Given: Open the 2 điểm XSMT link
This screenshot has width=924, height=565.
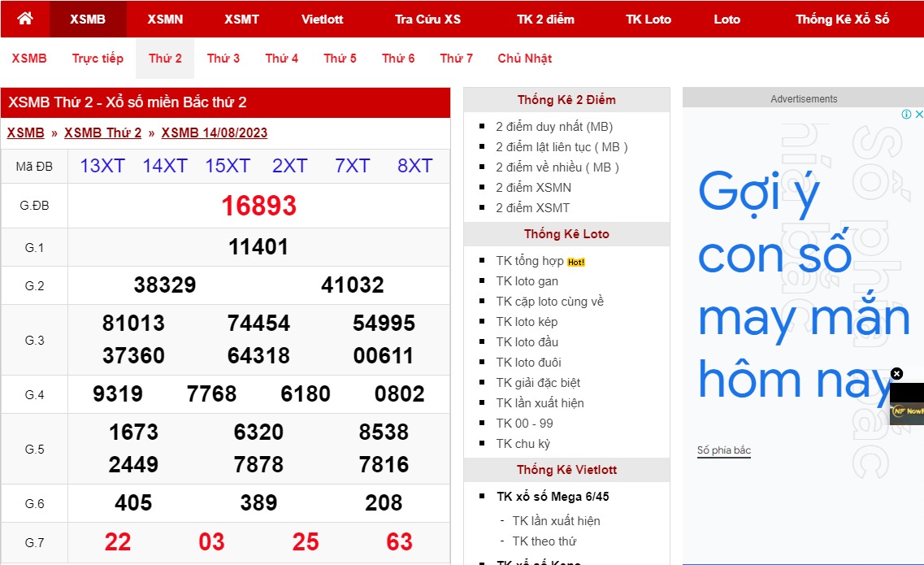Looking at the screenshot, I should point(533,207).
